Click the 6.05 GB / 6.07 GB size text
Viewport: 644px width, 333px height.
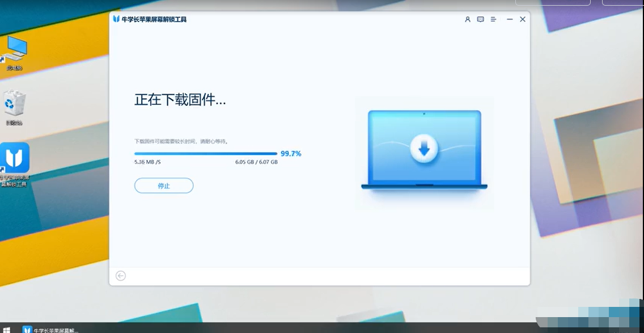click(256, 162)
